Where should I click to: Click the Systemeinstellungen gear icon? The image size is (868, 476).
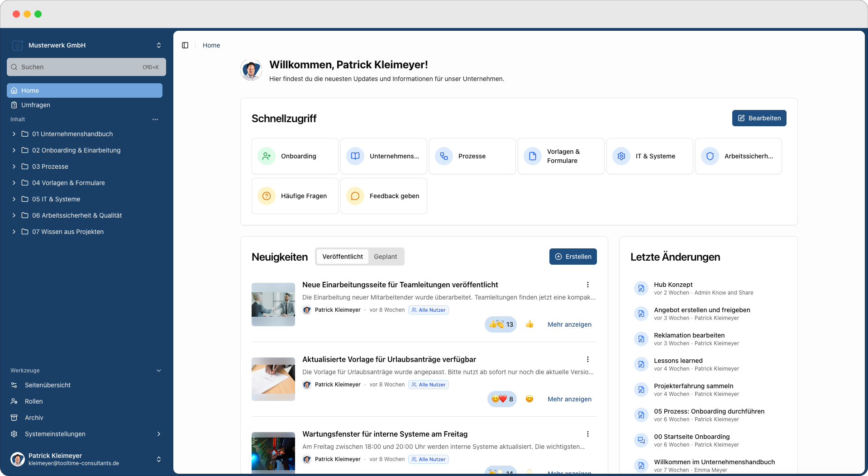click(14, 434)
